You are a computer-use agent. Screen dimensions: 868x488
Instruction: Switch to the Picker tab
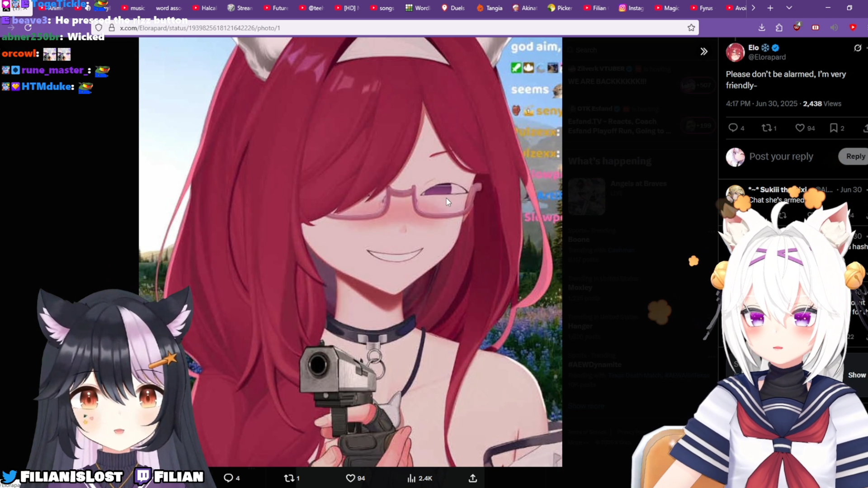(560, 8)
